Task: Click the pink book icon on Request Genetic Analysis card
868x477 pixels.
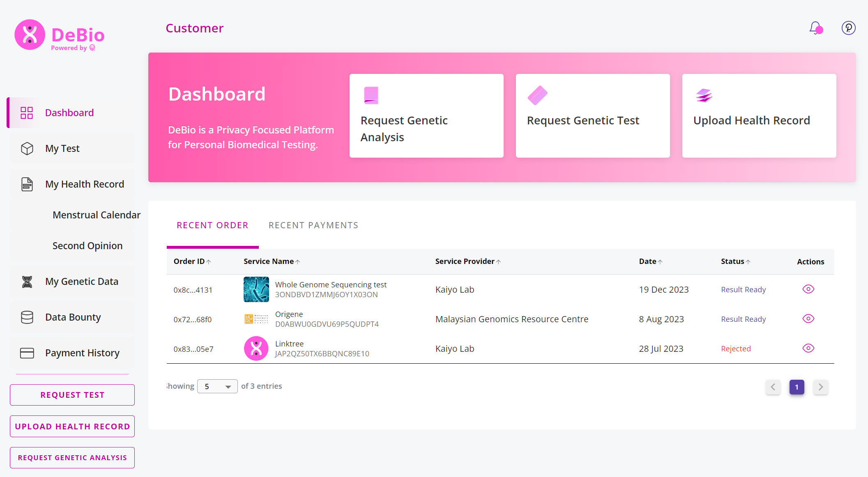Action: click(371, 95)
